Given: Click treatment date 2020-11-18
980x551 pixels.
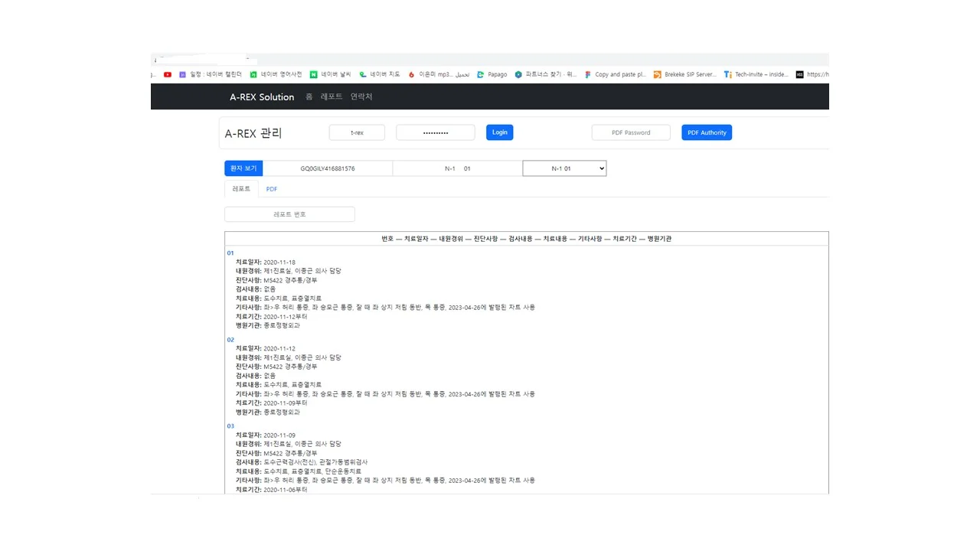Looking at the screenshot, I should pos(279,262).
